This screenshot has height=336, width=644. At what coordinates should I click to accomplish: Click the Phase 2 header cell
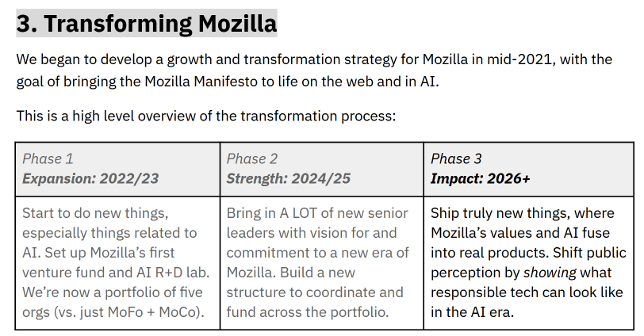[321, 169]
